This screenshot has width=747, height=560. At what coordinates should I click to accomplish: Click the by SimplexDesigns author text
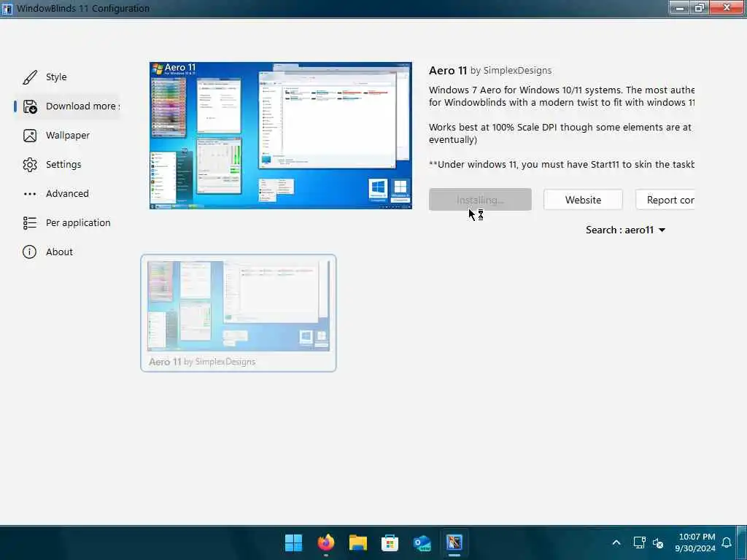coord(511,71)
